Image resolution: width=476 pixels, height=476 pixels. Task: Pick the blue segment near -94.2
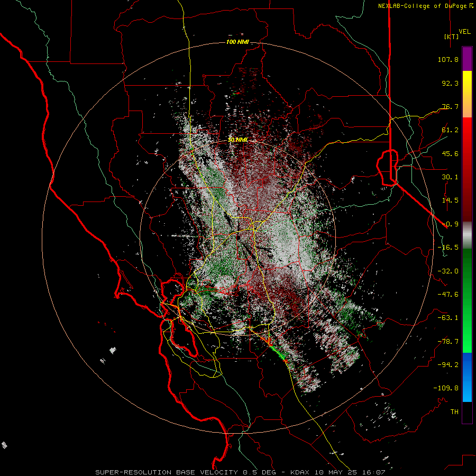click(467, 366)
